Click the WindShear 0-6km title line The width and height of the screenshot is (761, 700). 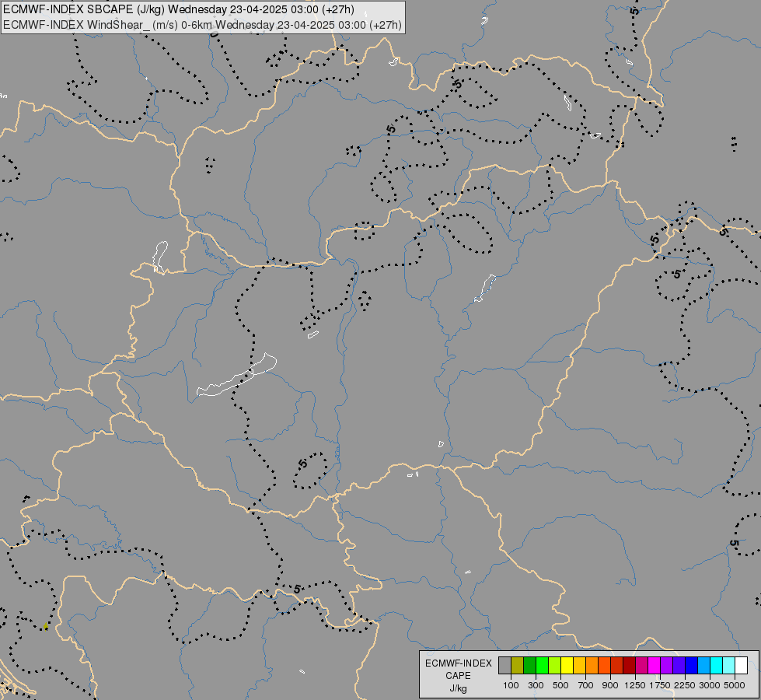202,25
